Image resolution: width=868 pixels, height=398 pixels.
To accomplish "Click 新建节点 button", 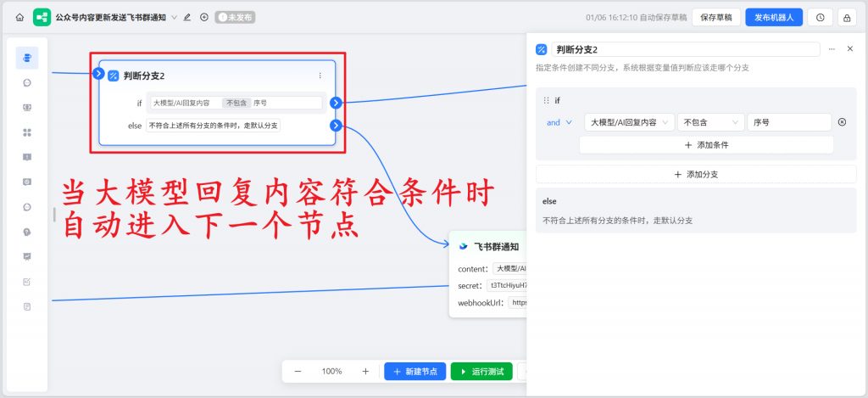I will [x=415, y=372].
